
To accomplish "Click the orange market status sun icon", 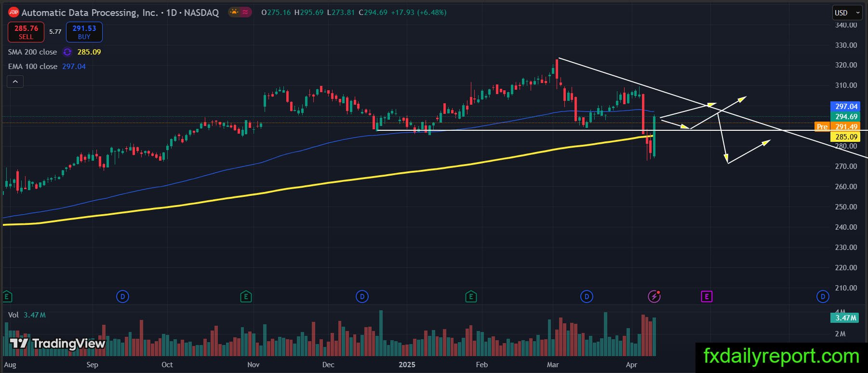I will tap(234, 13).
